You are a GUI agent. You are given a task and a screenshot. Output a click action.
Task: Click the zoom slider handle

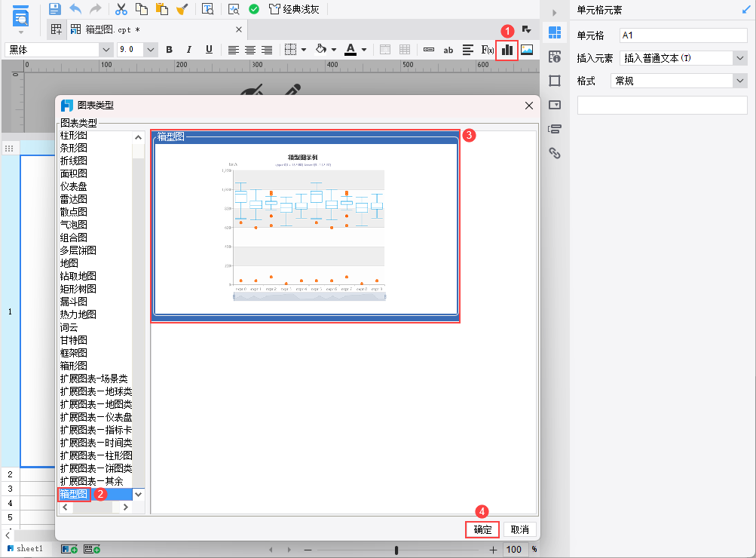tap(396, 550)
